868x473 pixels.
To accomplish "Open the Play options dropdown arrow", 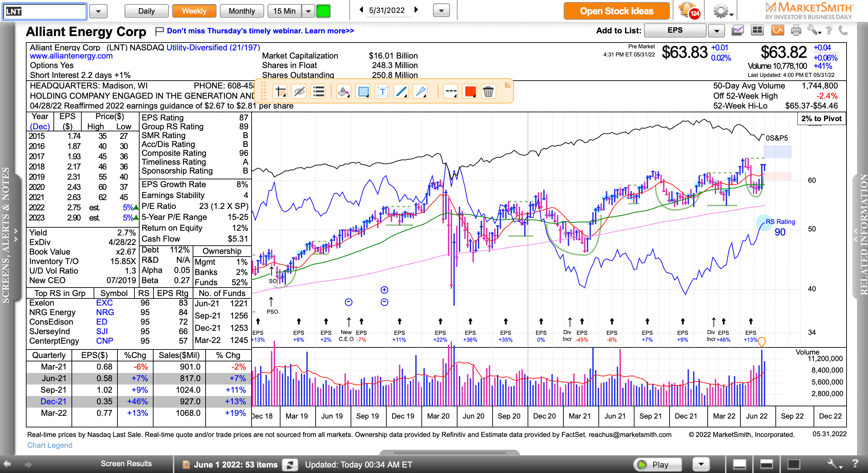I will tap(701, 464).
